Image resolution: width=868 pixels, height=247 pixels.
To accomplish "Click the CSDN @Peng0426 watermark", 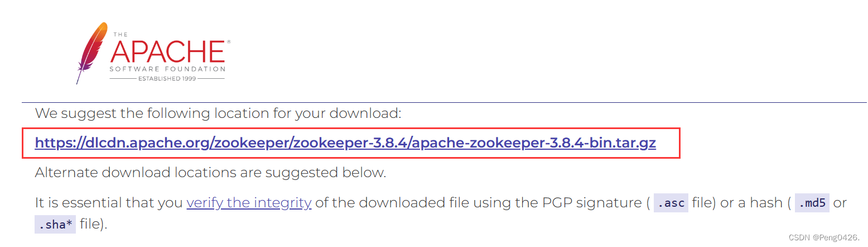I will [x=824, y=236].
